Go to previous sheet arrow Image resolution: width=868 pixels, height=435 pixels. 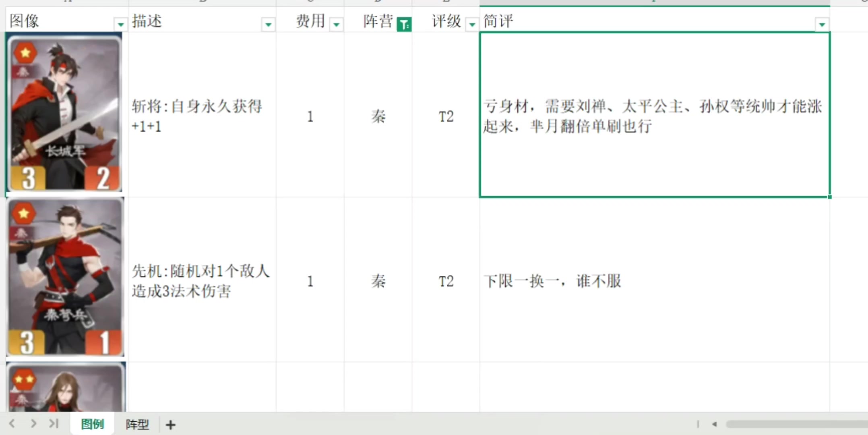(12, 423)
